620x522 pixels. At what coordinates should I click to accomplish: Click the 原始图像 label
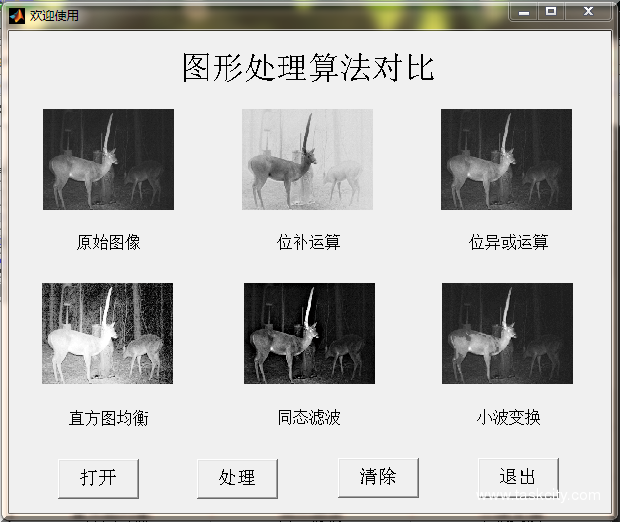pyautogui.click(x=108, y=242)
